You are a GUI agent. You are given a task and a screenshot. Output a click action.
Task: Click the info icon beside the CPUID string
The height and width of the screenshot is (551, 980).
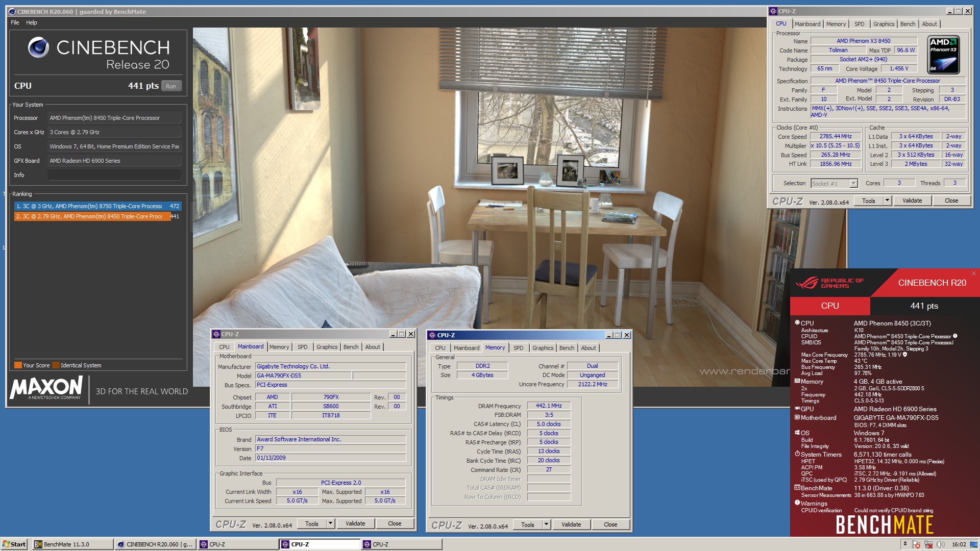[955, 336]
